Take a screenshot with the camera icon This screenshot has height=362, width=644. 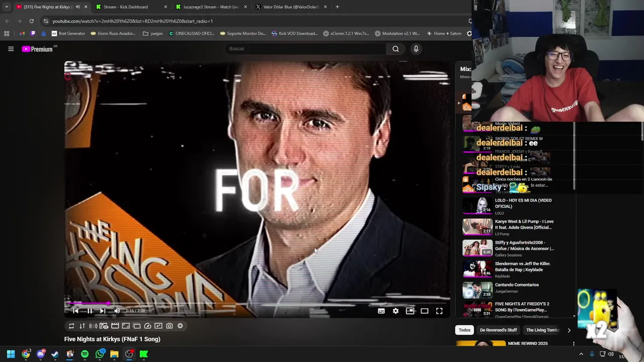(170, 326)
